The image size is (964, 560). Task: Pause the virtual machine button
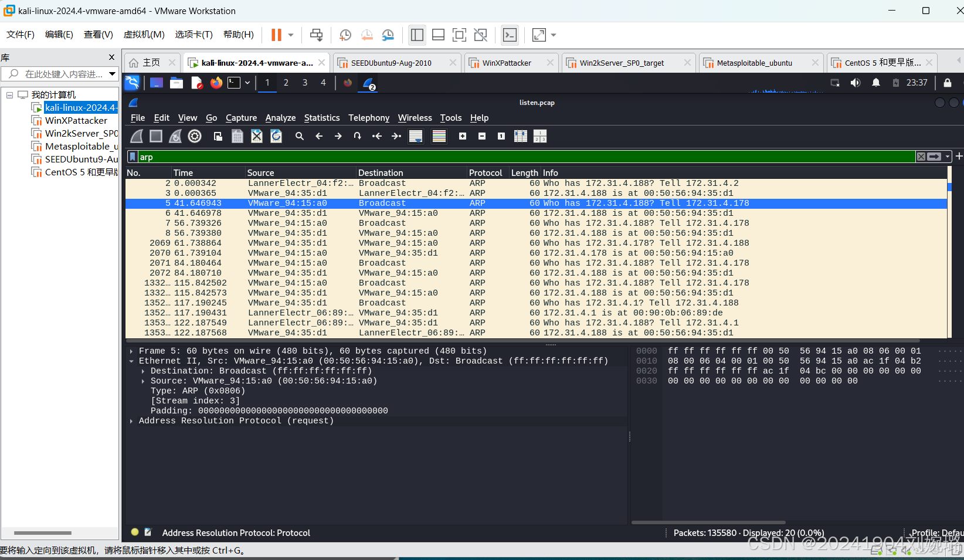(x=276, y=35)
